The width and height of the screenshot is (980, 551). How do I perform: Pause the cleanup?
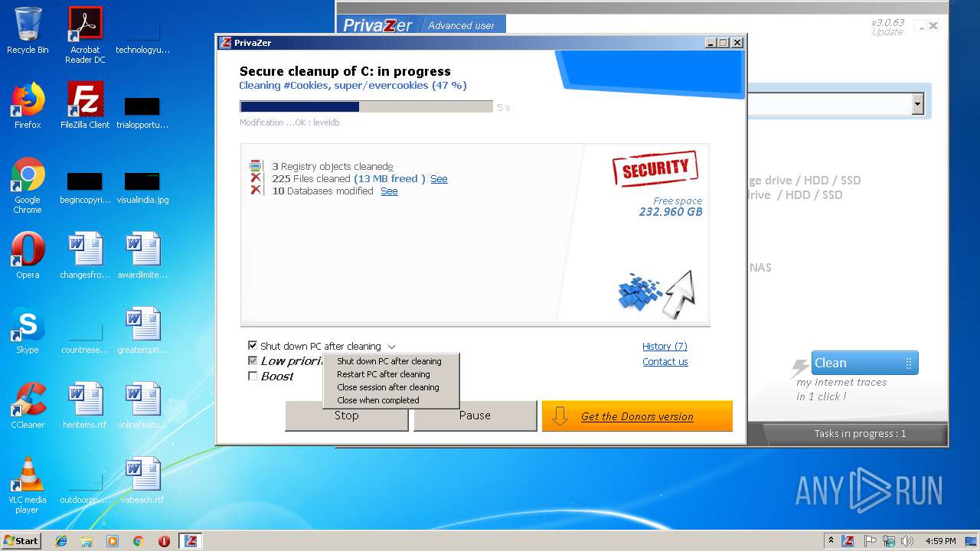point(475,416)
